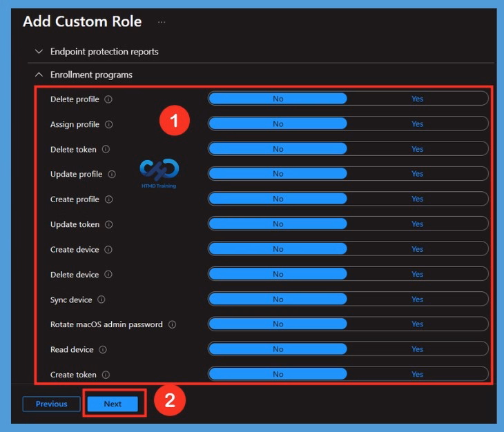The width and height of the screenshot is (504, 432).
Task: Open info icon beside Rotate macOS admin password
Action: pos(173,325)
